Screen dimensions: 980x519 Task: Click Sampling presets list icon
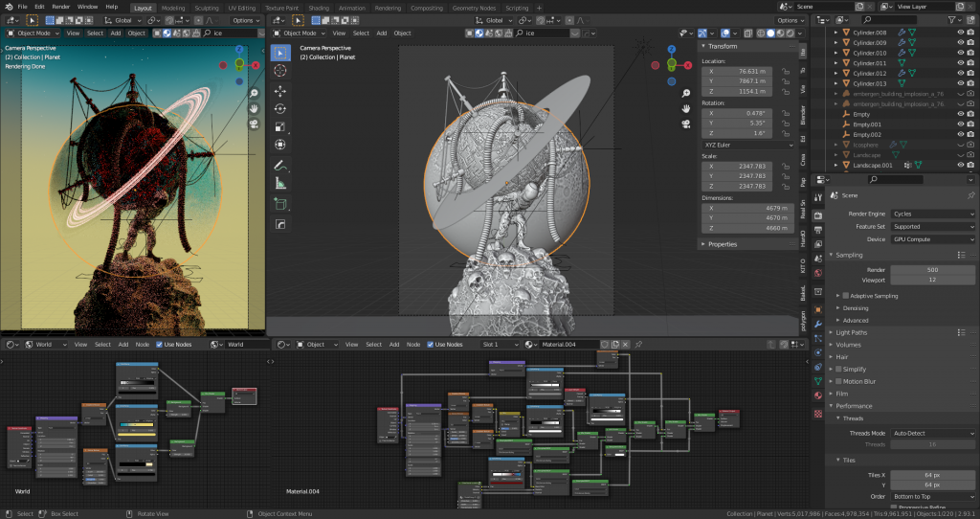(x=961, y=255)
